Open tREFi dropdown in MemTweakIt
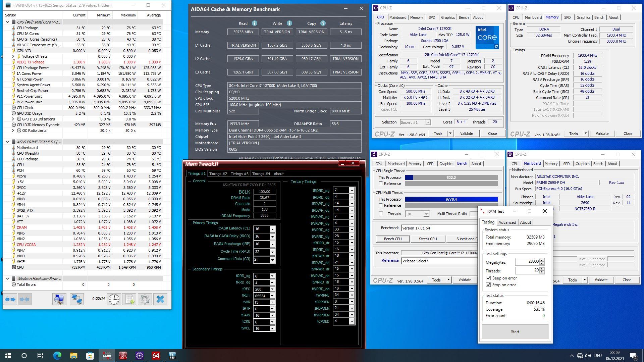 click(x=272, y=296)
